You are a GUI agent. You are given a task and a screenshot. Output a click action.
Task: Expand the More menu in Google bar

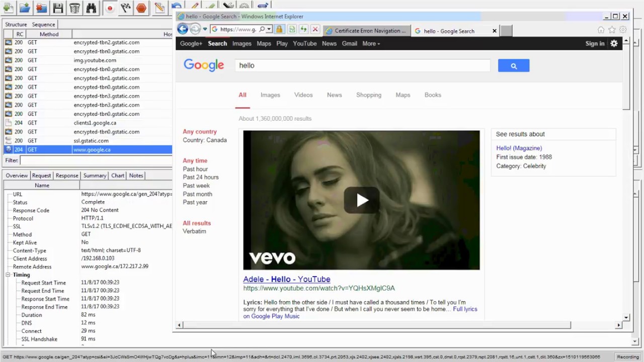click(371, 44)
